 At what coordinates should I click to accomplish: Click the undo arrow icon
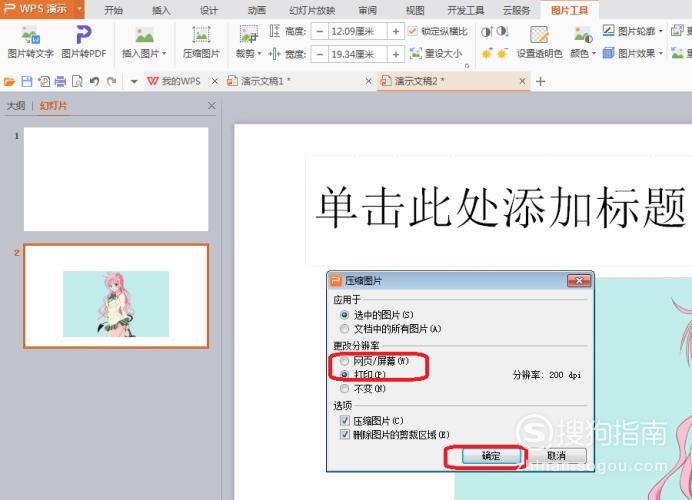coord(94,82)
